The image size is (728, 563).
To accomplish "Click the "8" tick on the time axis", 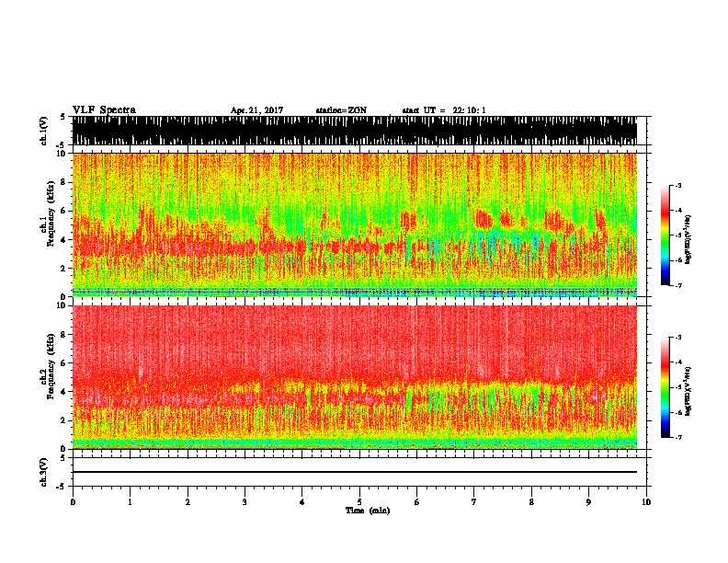I will coord(531,502).
